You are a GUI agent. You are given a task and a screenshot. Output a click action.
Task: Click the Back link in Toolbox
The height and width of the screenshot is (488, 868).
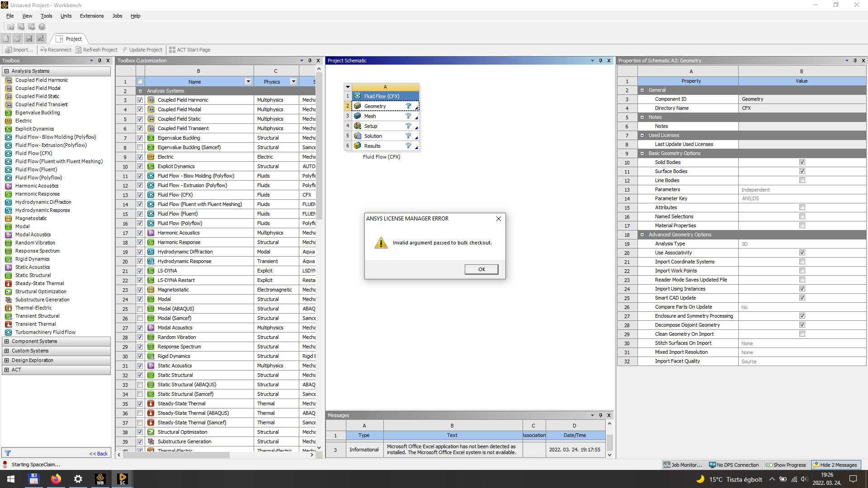(x=99, y=454)
